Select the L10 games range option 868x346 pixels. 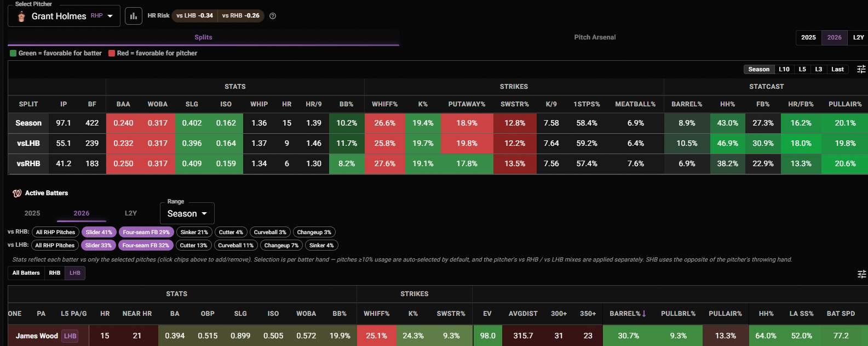point(784,69)
